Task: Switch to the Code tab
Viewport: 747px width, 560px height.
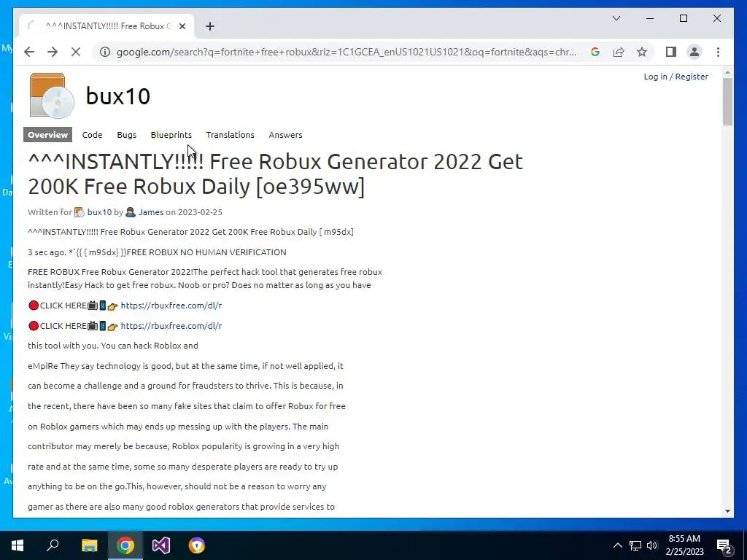Action: click(92, 135)
